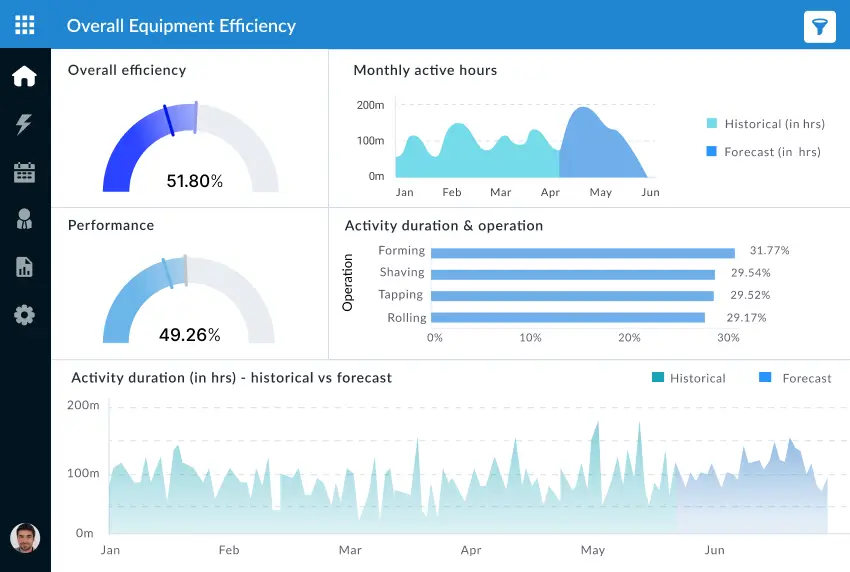Open the apps grid menu
Image resolution: width=850 pixels, height=572 pixels.
pos(25,25)
